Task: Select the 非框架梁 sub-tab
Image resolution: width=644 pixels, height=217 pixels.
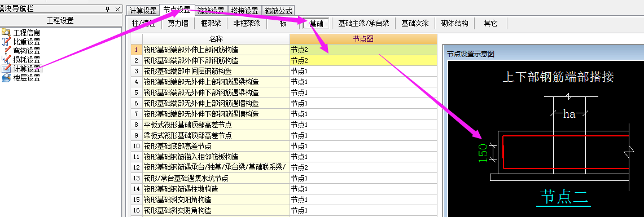Action: [247, 23]
